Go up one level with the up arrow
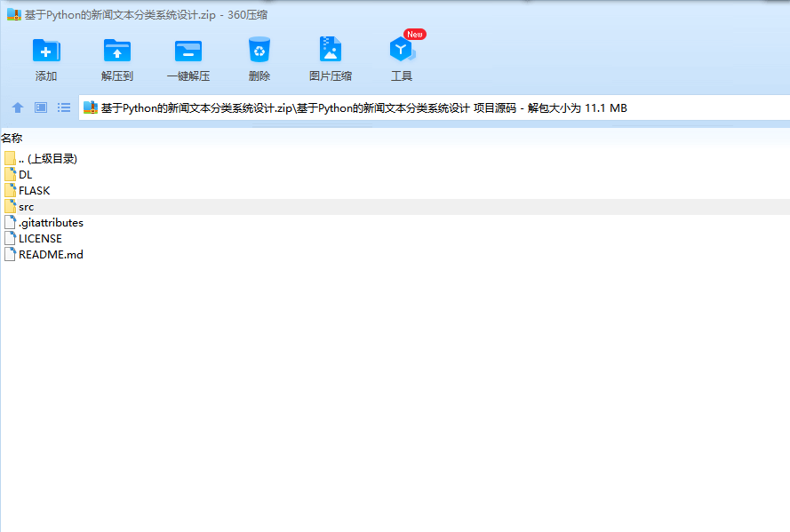The height and width of the screenshot is (532, 790). point(18,107)
